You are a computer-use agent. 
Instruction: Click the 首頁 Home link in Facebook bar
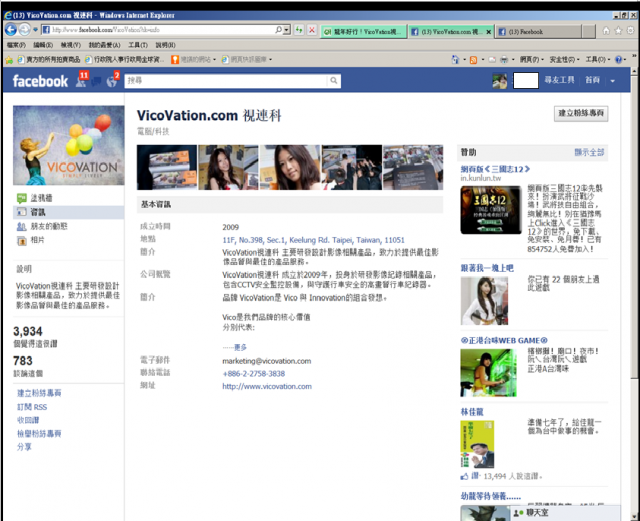(592, 80)
